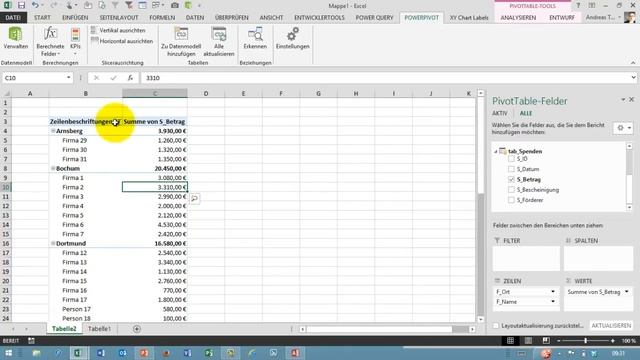Open PowerPivot Einstellungen
The width and height of the screenshot is (640, 360).
(x=292, y=38)
